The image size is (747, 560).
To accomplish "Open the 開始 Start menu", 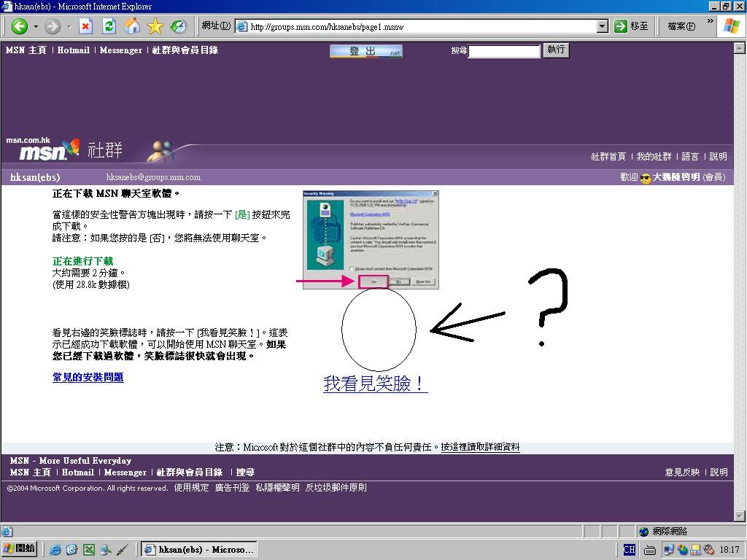I will coord(20,549).
